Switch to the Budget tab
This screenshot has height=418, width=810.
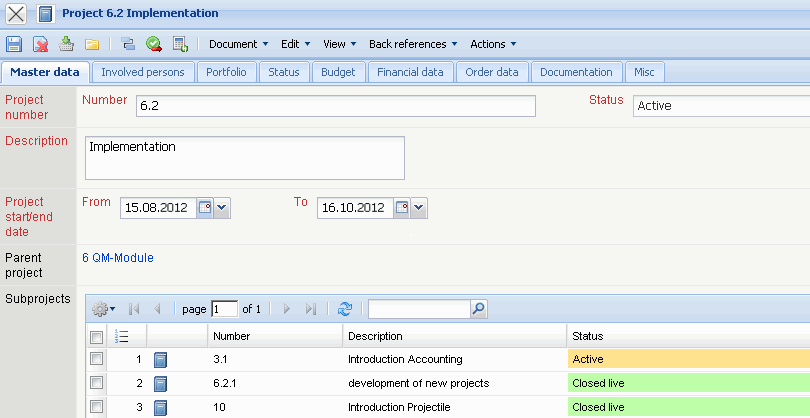[338, 72]
